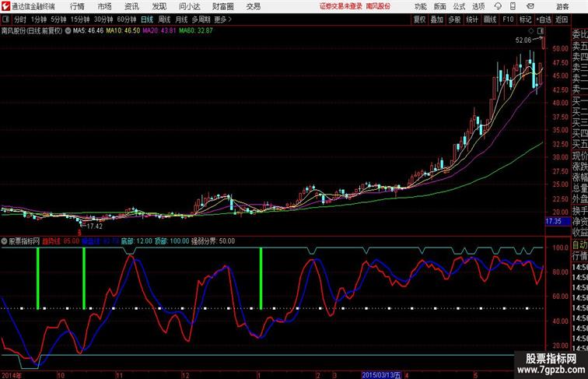The width and height of the screenshot is (588, 379).
Task: Open the 市场 menu
Action: [x=105, y=6]
